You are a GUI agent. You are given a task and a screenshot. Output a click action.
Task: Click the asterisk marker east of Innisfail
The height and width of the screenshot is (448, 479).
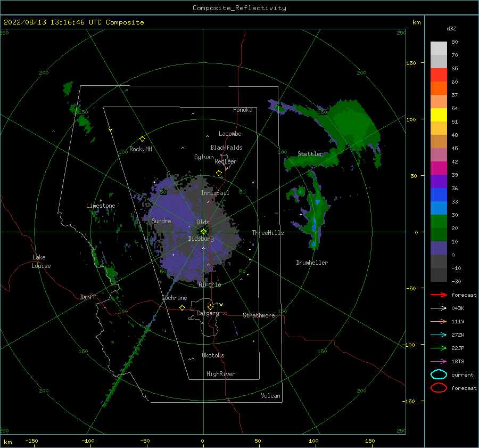[x=253, y=183]
